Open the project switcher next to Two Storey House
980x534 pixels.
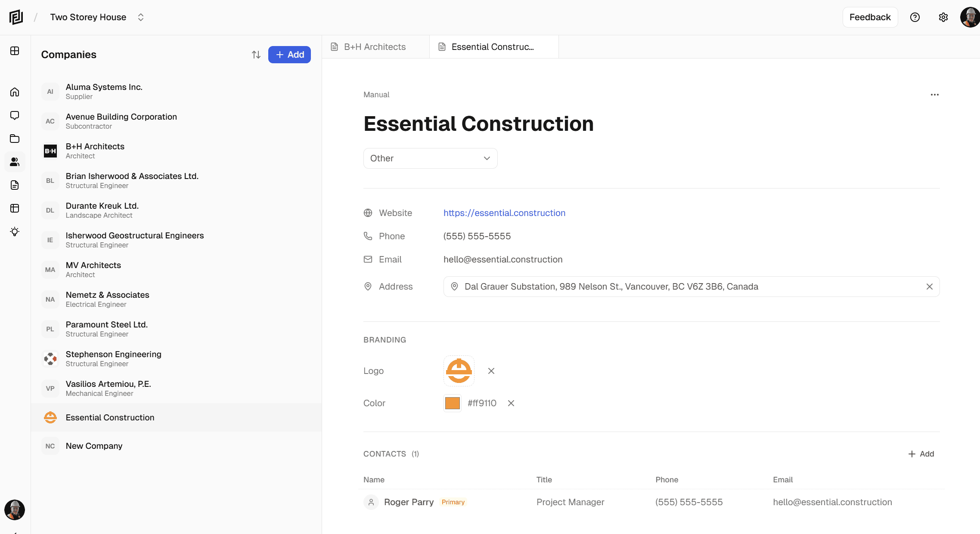click(141, 17)
